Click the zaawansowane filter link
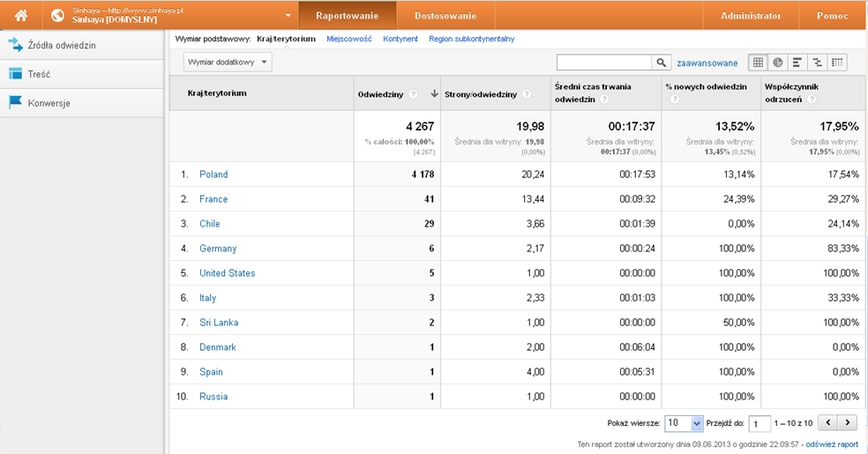The width and height of the screenshot is (868, 454). click(x=707, y=63)
